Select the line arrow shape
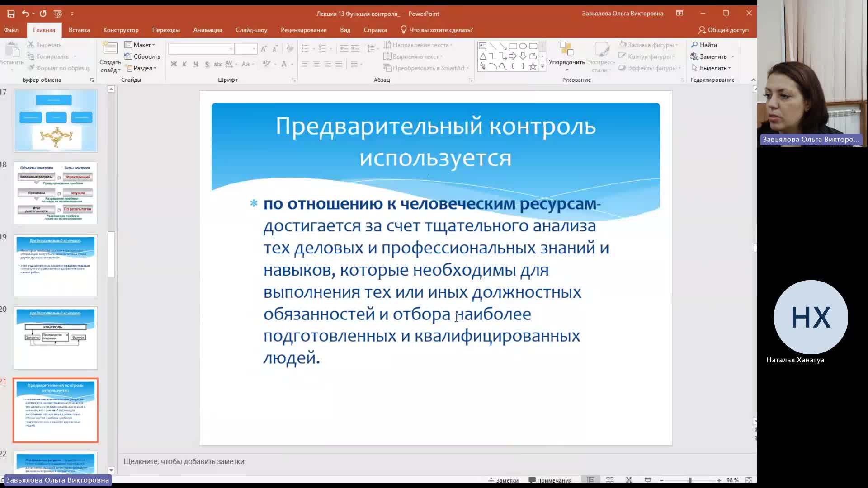Image resolution: width=868 pixels, height=488 pixels. click(x=503, y=46)
